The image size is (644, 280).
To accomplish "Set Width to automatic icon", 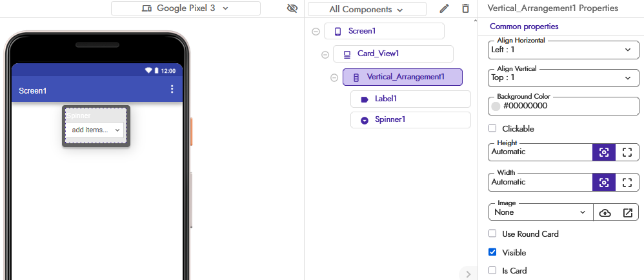I will click(x=603, y=183).
